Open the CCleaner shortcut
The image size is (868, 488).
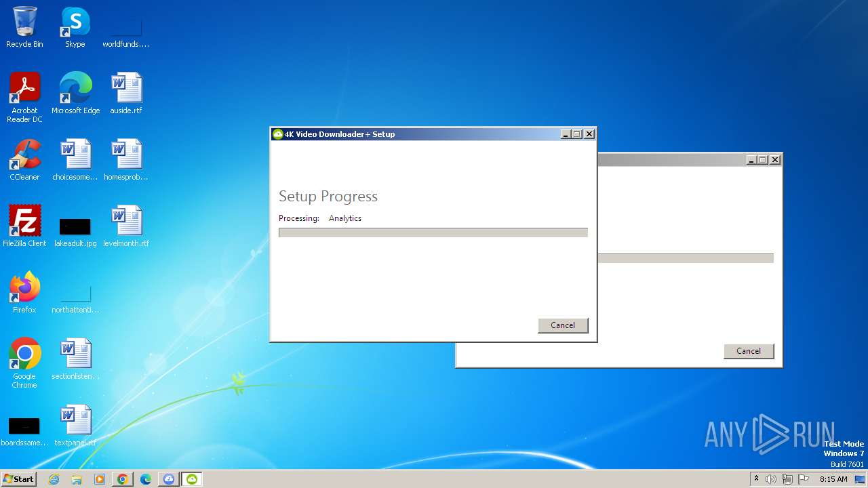(x=24, y=160)
